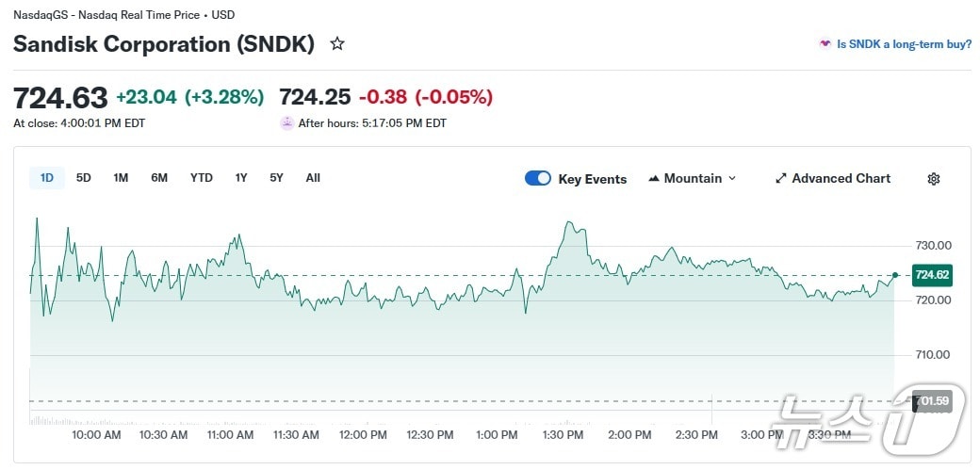Viewport: 980px width, 470px height.
Task: Click the heart icon beside long-term buy
Action: coord(825,43)
